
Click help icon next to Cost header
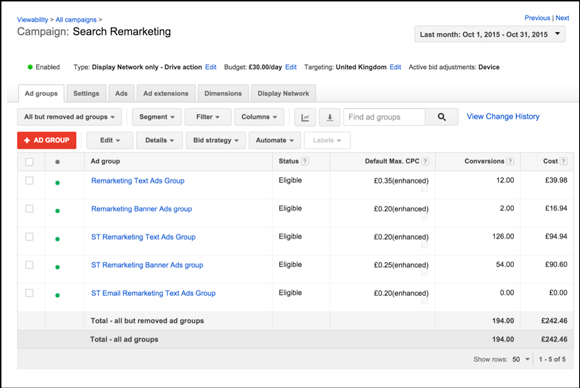(x=563, y=161)
